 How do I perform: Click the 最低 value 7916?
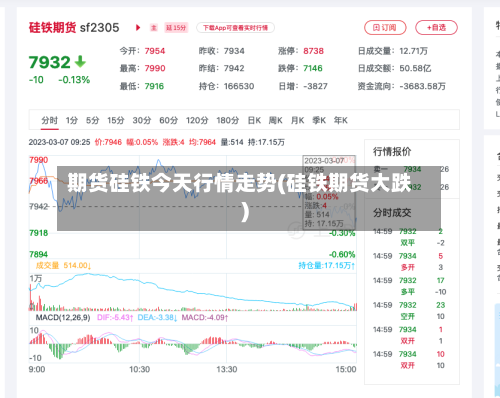(154, 86)
